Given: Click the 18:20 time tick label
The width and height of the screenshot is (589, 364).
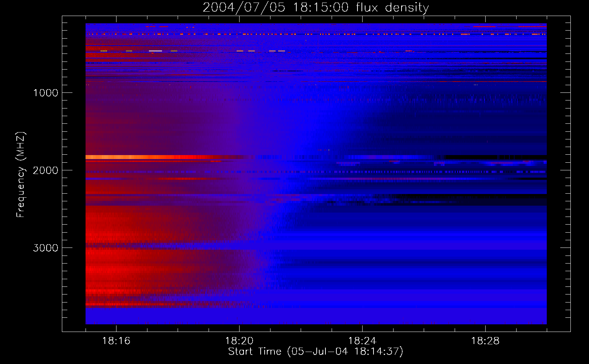Looking at the screenshot, I should tap(239, 341).
